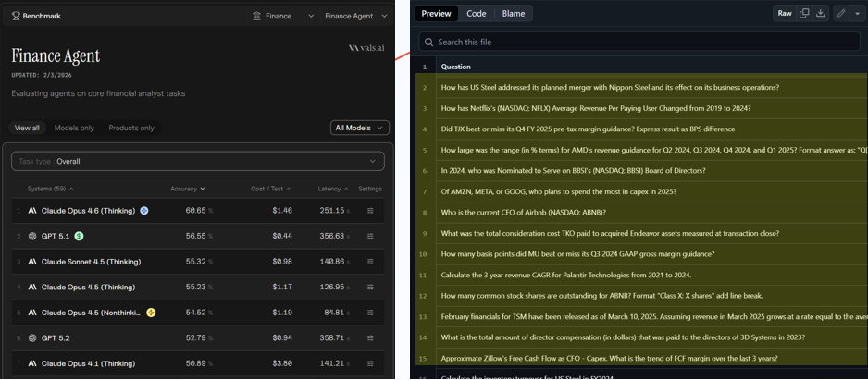Expand the Task type Overall dropdown
Viewport: 868px width, 380px height.
click(x=198, y=162)
